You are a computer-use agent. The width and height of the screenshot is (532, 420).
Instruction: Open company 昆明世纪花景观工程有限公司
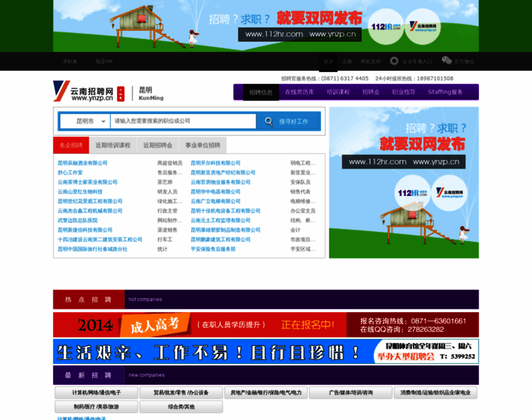(x=90, y=201)
